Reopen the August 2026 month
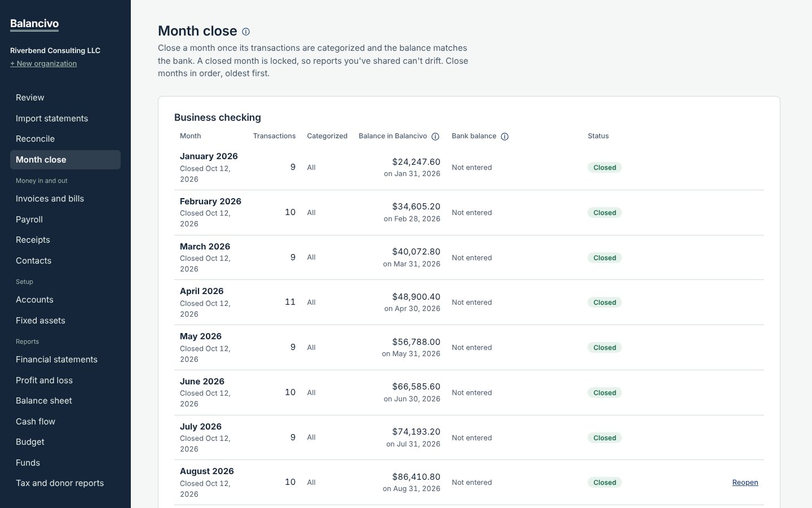This screenshot has height=508, width=812. pyautogui.click(x=745, y=483)
